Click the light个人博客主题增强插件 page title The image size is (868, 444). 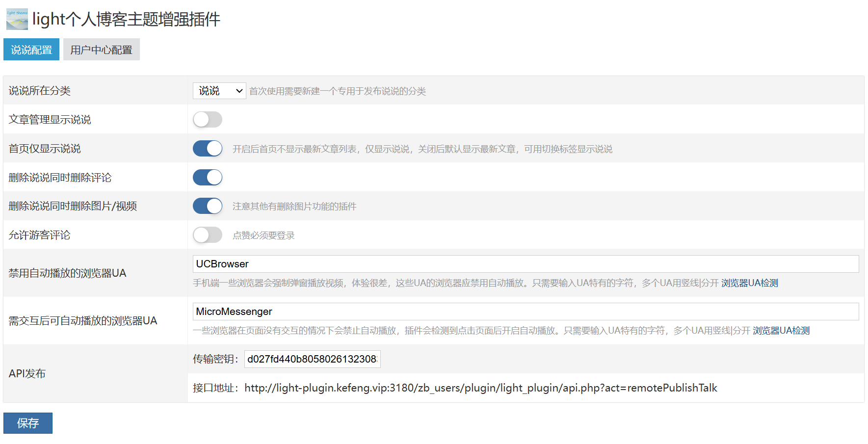tap(126, 19)
